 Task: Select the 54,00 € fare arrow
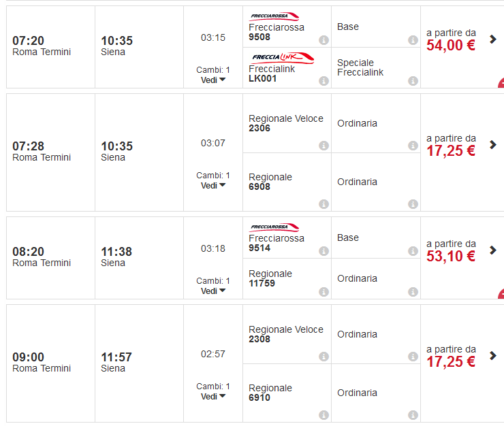click(x=493, y=39)
